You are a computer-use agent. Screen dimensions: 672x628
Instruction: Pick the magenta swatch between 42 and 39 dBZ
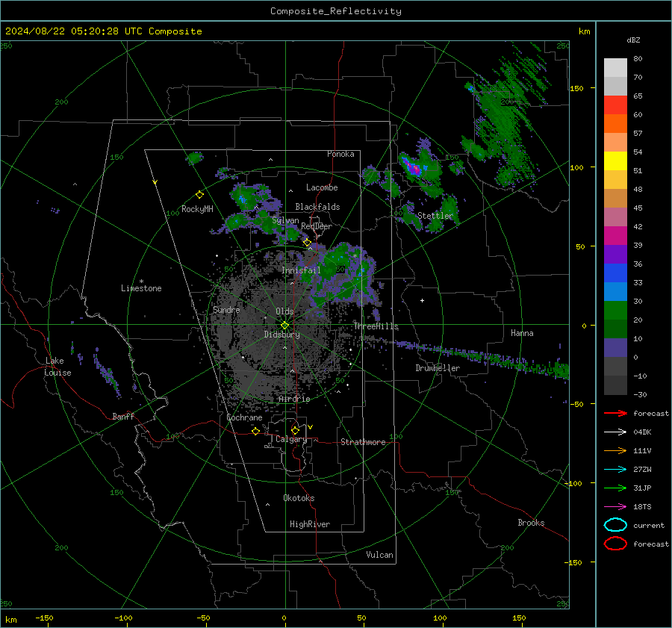pyautogui.click(x=615, y=236)
